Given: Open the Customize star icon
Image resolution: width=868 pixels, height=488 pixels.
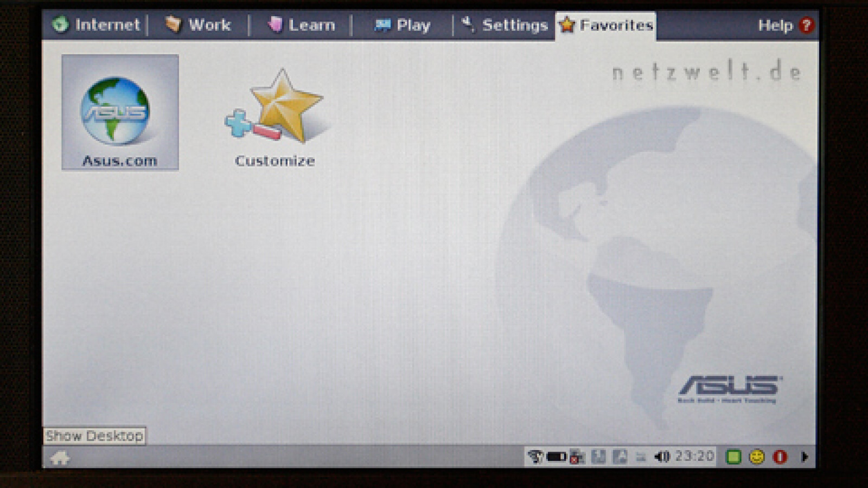Looking at the screenshot, I should click(275, 117).
